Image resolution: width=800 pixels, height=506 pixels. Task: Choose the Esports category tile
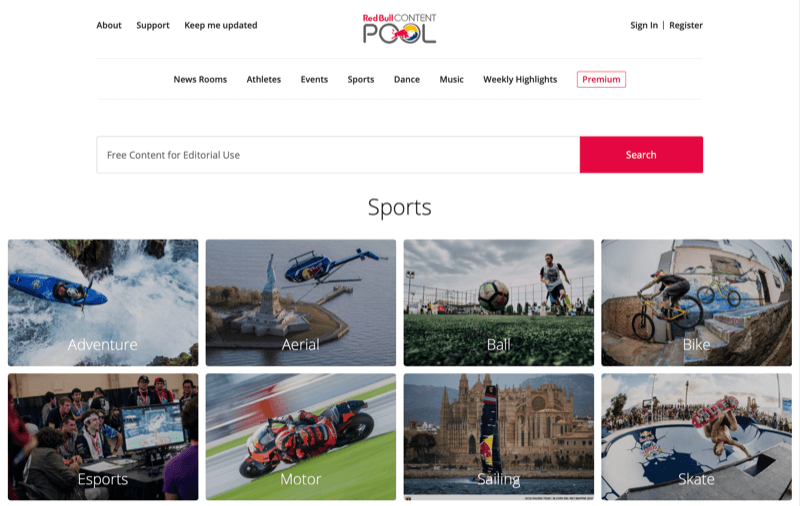103,437
